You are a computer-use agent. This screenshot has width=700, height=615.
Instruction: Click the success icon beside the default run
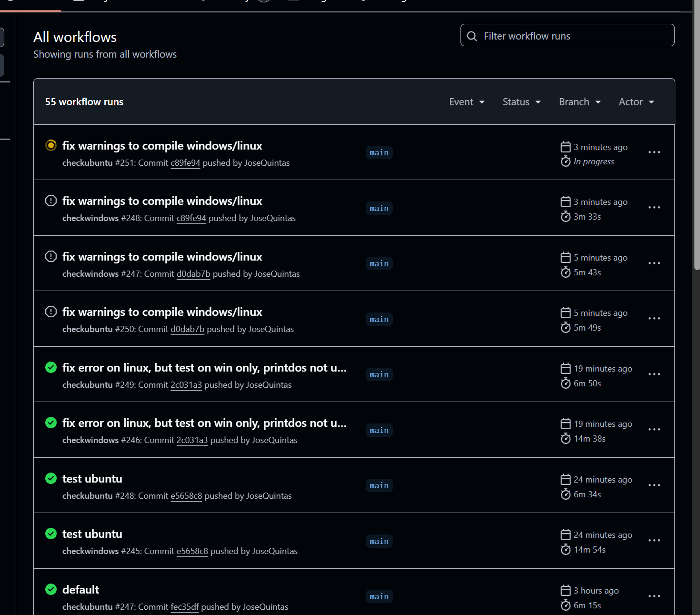tap(50, 589)
